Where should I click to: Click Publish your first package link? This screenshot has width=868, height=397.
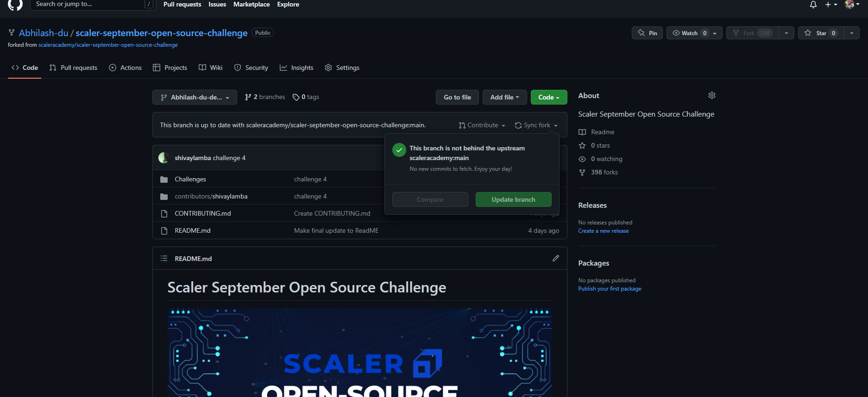pyautogui.click(x=610, y=289)
